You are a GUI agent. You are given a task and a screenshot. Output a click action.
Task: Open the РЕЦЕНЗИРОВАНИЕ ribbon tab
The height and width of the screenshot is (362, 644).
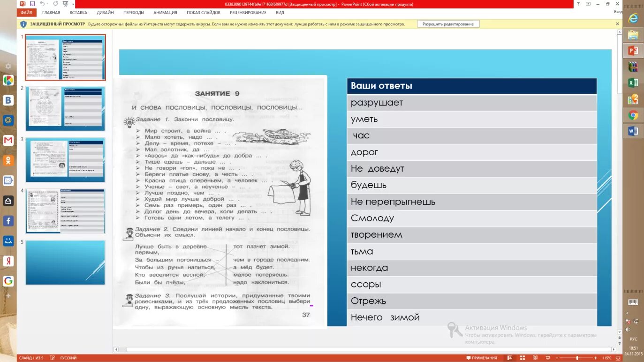(x=248, y=13)
